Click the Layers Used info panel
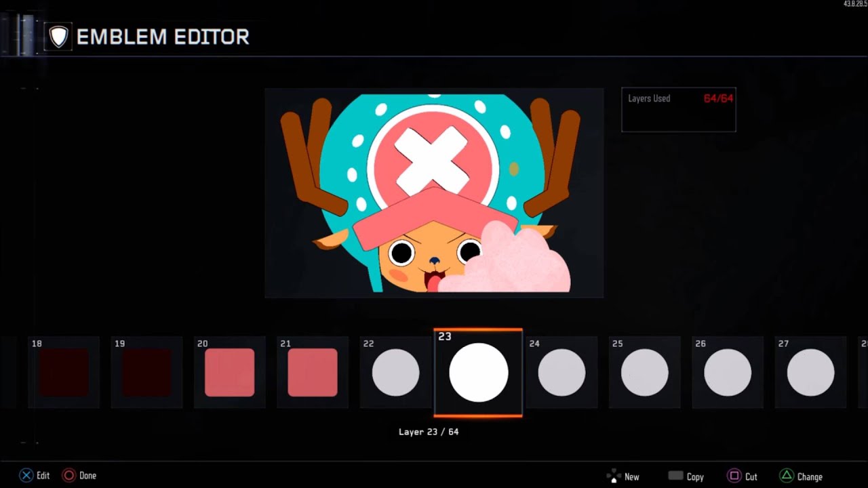The height and width of the screenshot is (488, 868). click(679, 110)
